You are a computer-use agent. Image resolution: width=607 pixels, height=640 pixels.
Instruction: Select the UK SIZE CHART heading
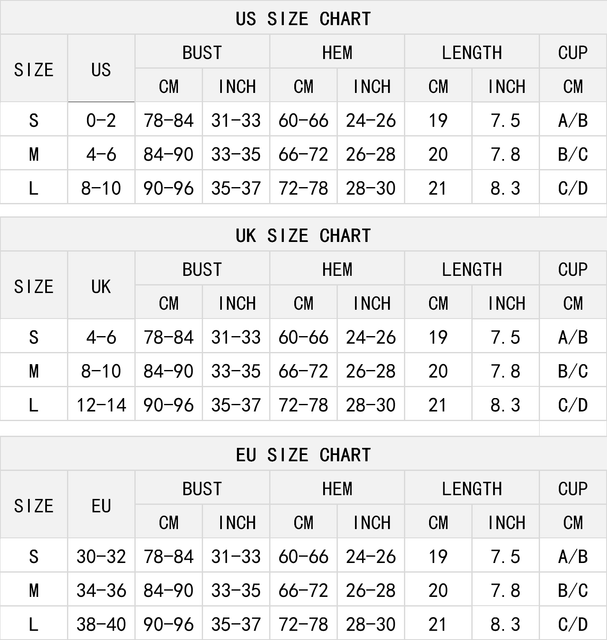[303, 236]
